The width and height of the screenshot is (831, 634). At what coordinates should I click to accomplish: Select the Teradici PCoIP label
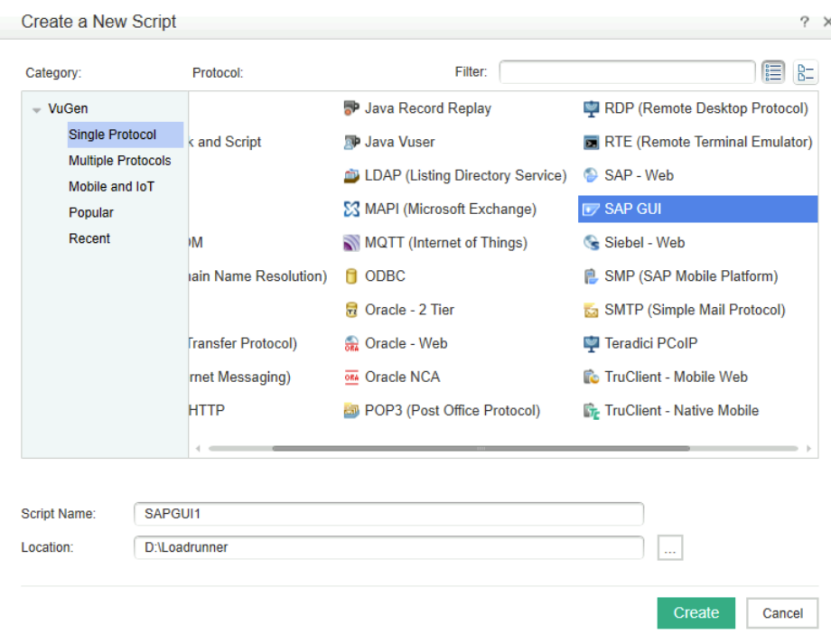click(651, 344)
